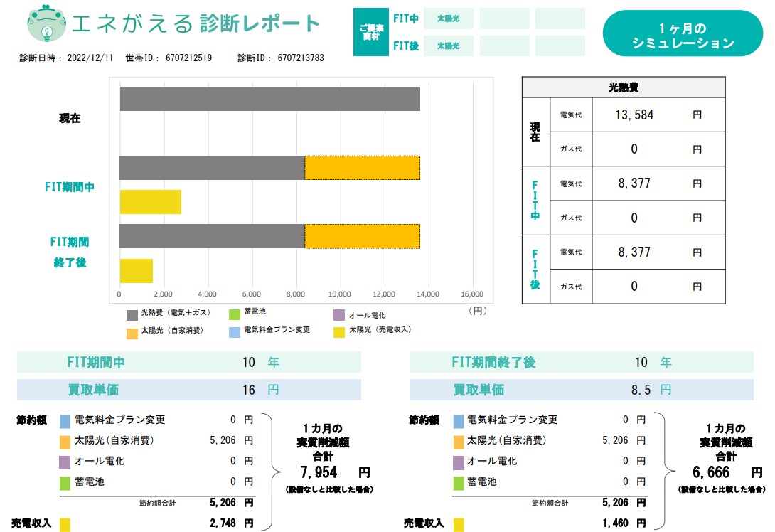Select the orange 太陽光（自家消費） chart legend marker

(132, 332)
